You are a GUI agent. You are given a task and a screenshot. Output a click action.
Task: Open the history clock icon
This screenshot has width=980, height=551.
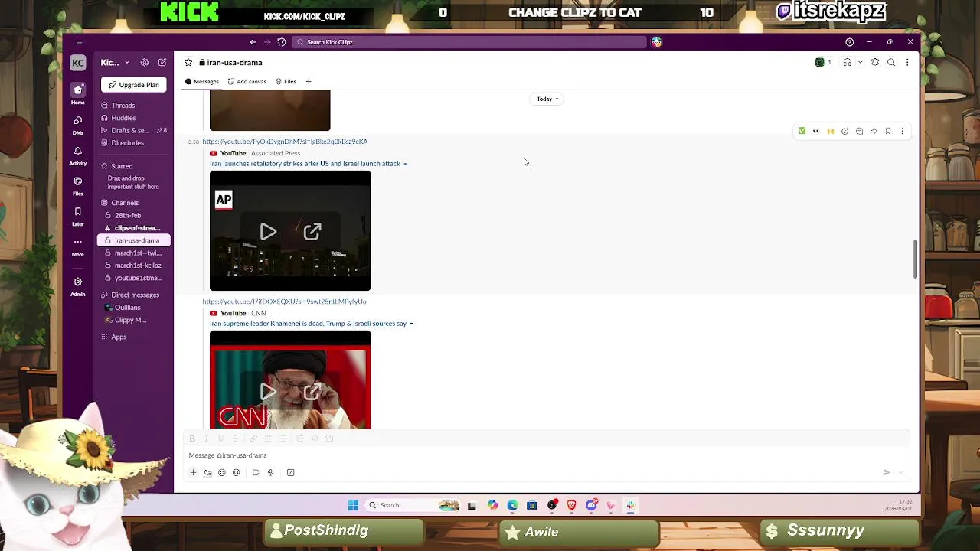click(x=282, y=42)
